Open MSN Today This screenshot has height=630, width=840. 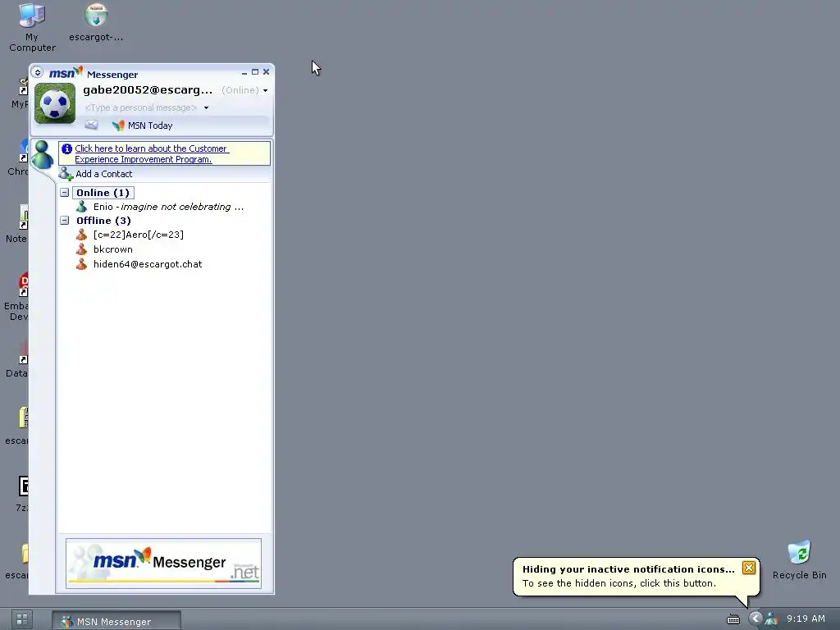pos(150,126)
